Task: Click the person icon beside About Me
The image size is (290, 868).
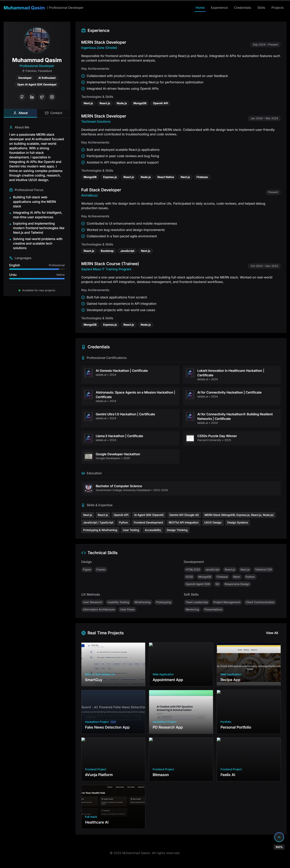Action: [x=11, y=127]
